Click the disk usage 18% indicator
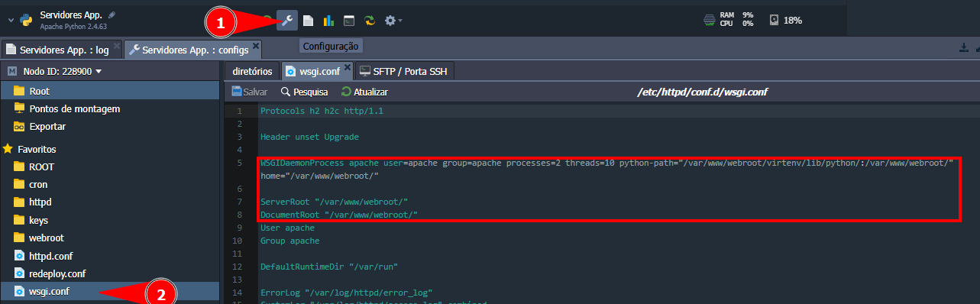This screenshot has width=980, height=304. tap(786, 20)
